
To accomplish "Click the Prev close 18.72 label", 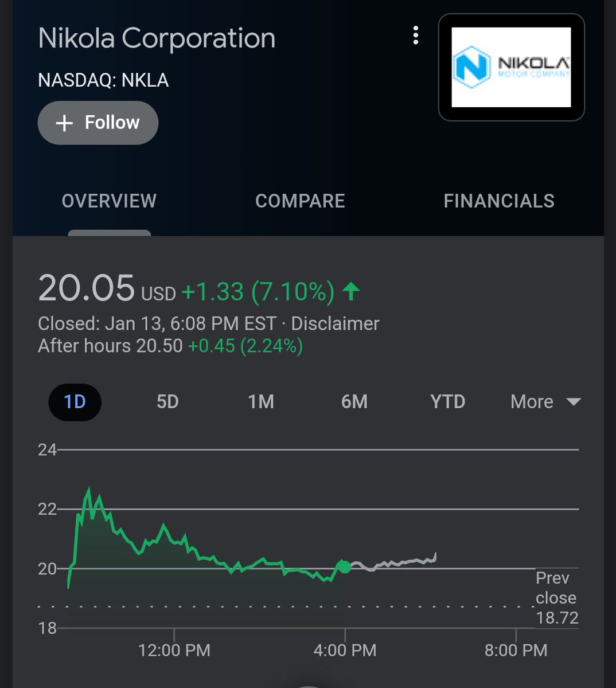I will click(x=556, y=597).
